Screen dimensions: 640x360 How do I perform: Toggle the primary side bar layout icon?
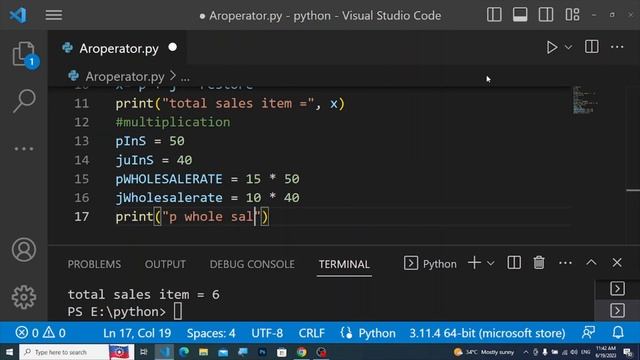[494, 15]
